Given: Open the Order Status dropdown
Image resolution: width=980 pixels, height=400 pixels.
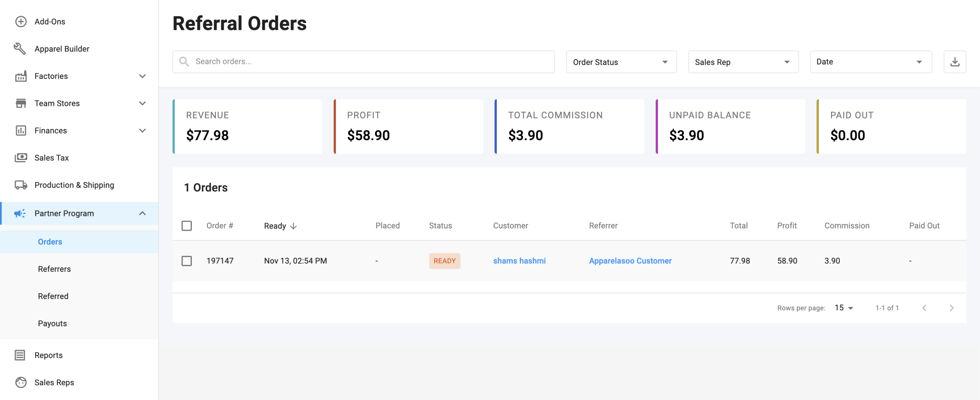Looking at the screenshot, I should coord(621,62).
